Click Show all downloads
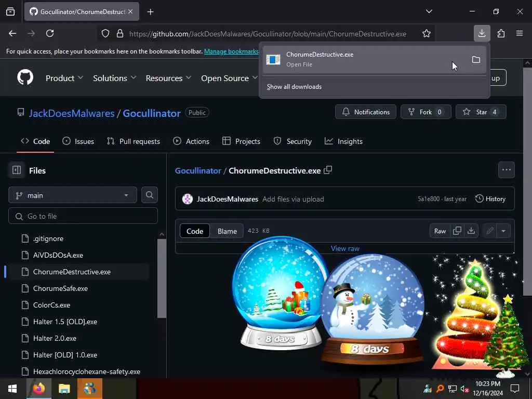The width and height of the screenshot is (532, 399). (294, 87)
